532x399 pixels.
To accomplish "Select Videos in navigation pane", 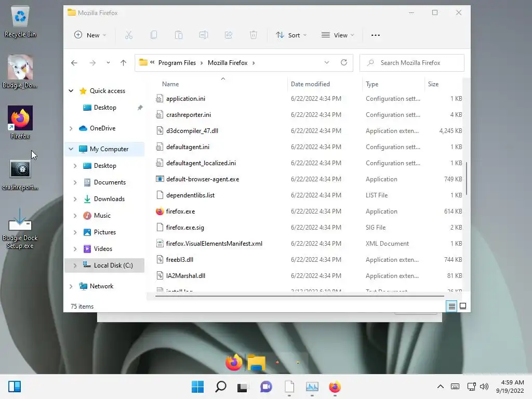I will click(104, 249).
